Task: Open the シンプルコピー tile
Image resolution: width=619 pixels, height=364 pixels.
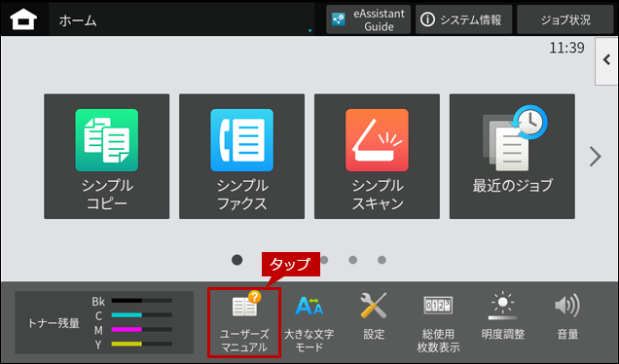Action: [107, 157]
